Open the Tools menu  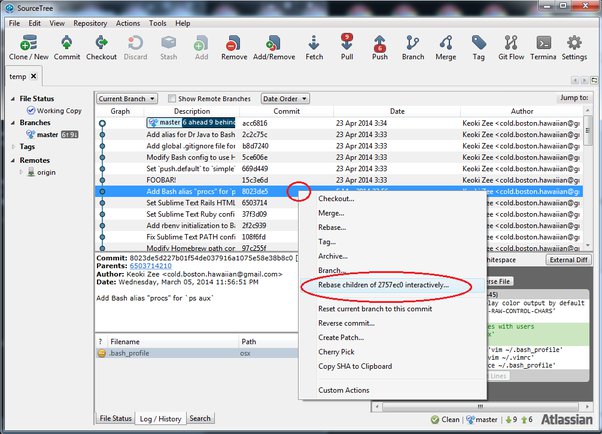[x=158, y=23]
